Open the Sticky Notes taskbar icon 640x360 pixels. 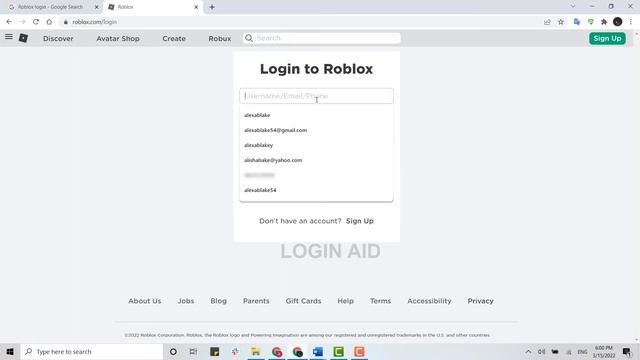click(x=215, y=351)
